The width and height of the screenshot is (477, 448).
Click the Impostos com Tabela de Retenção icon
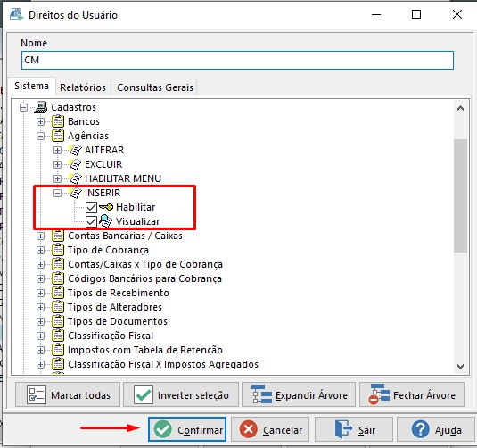point(58,350)
